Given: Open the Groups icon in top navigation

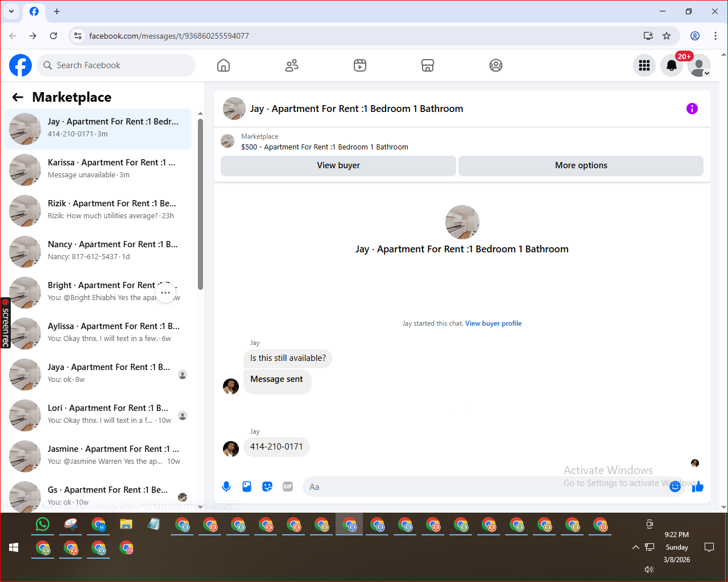Looking at the screenshot, I should (x=496, y=65).
